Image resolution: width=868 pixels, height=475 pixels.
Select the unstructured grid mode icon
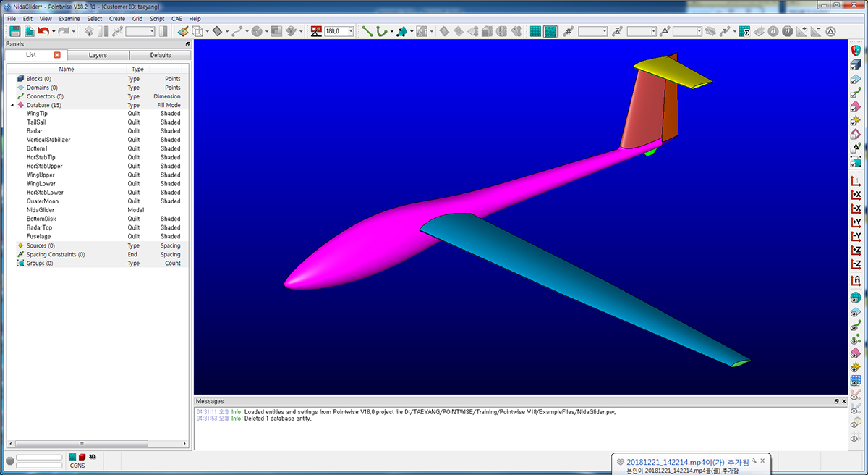point(550,31)
